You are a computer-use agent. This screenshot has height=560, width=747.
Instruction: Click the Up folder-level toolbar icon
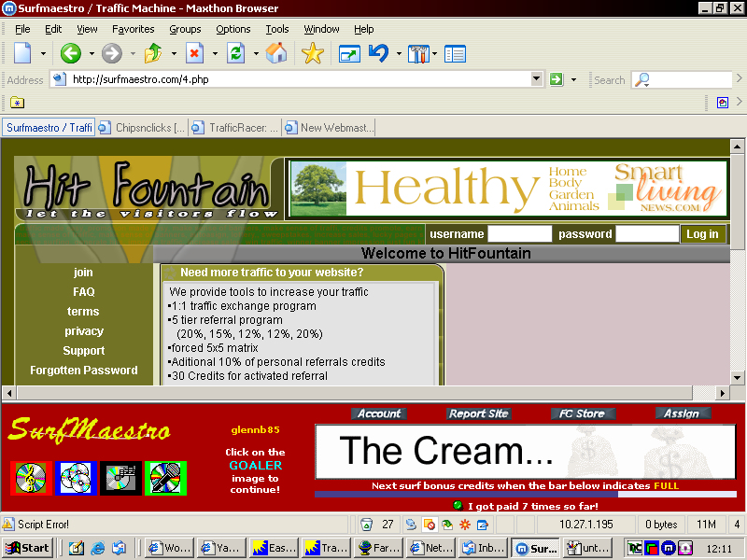pos(153,53)
